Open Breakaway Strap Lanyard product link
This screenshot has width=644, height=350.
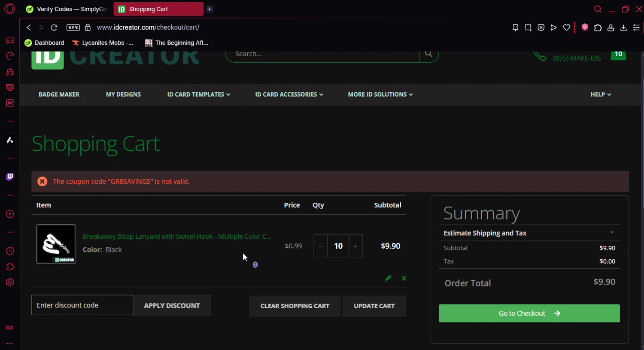177,237
